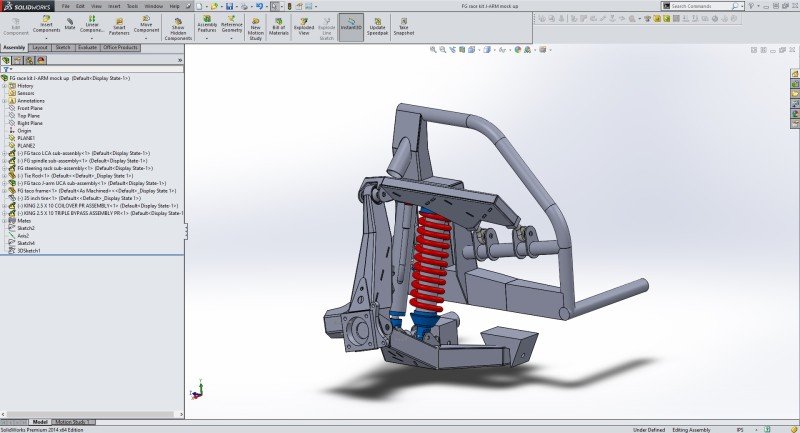Click Zoom to Area in viewport toolbar

(x=443, y=49)
